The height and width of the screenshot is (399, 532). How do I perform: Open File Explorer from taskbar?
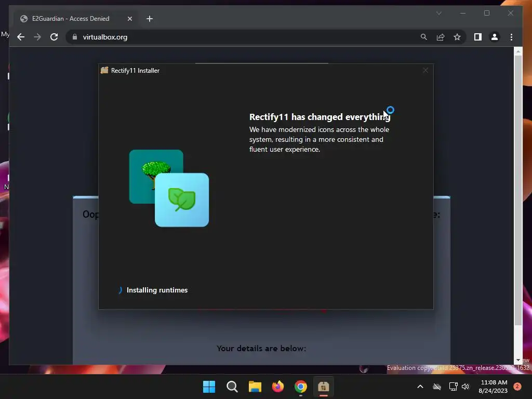255,387
